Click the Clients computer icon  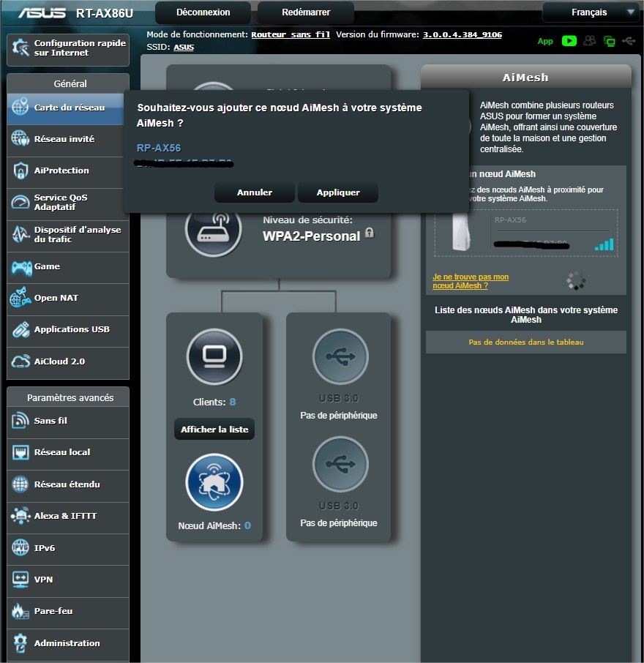214,357
